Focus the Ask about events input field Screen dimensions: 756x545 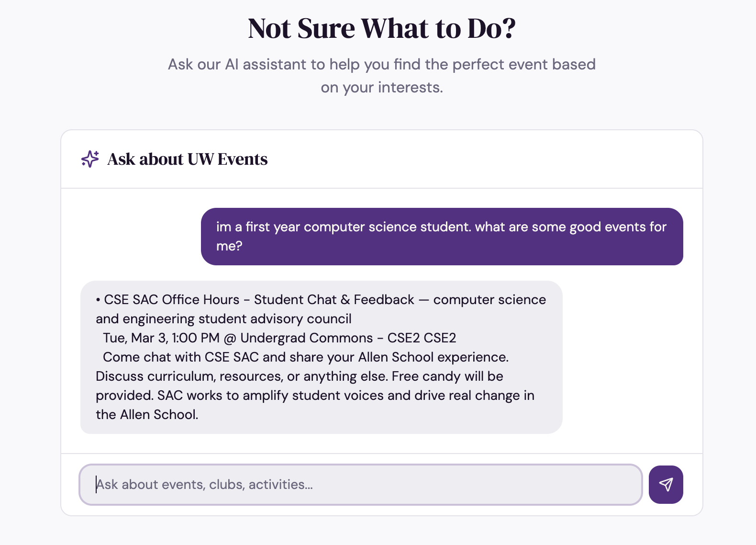tap(360, 485)
